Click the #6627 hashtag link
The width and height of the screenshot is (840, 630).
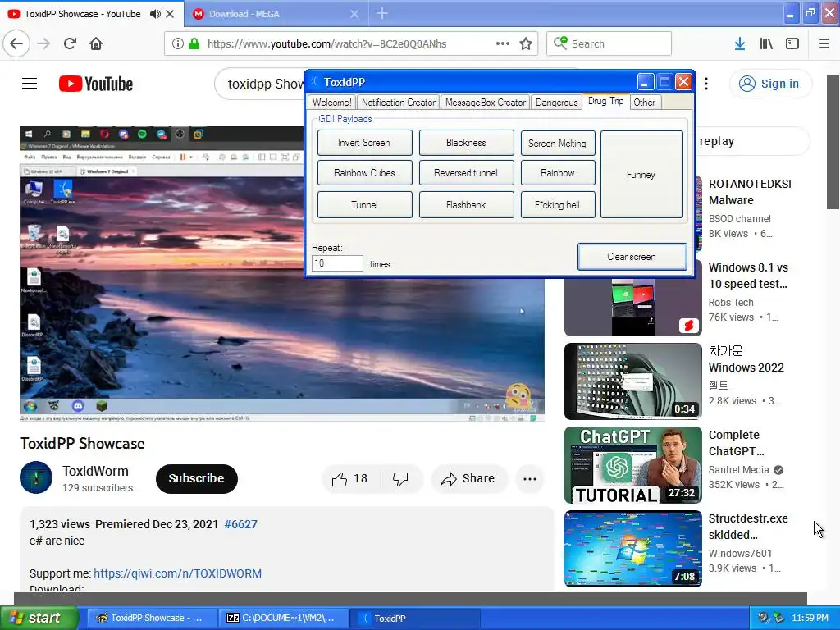(x=240, y=524)
